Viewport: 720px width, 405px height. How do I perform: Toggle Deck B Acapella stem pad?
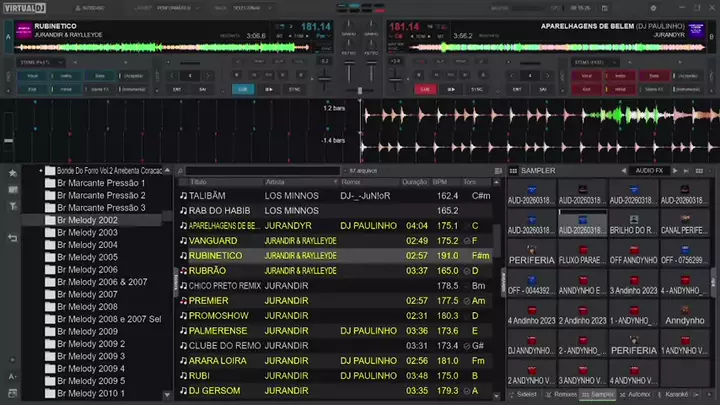(x=687, y=76)
